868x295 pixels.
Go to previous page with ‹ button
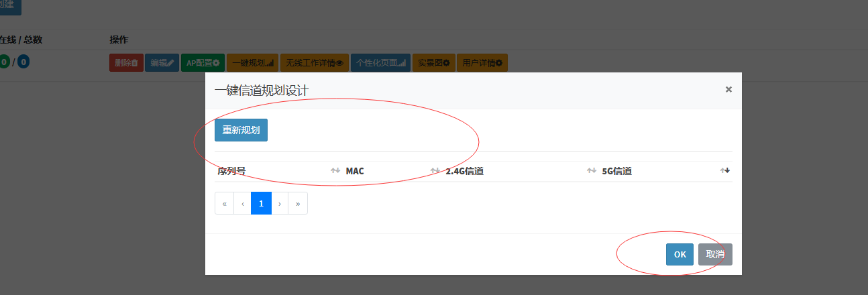coord(242,203)
